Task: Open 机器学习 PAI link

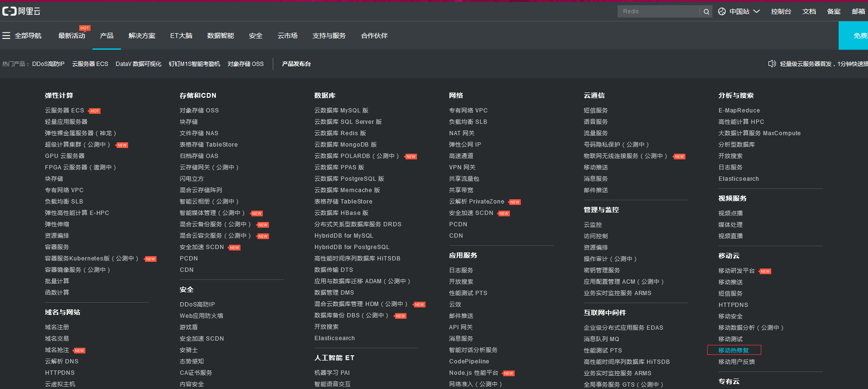Action: [x=332, y=373]
